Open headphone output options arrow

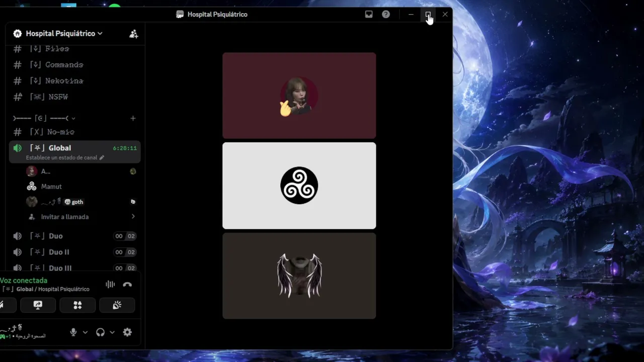coord(112,332)
